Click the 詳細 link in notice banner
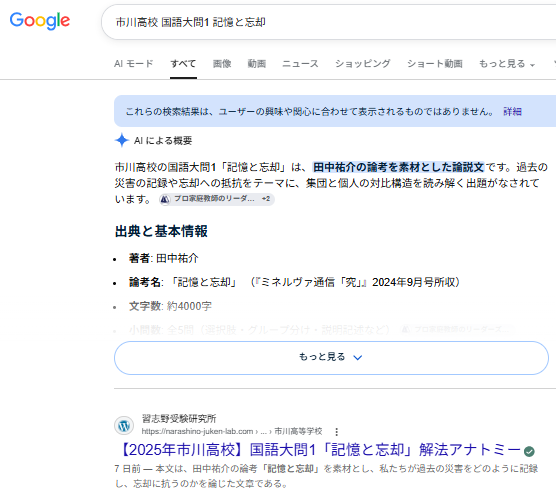 coord(512,112)
